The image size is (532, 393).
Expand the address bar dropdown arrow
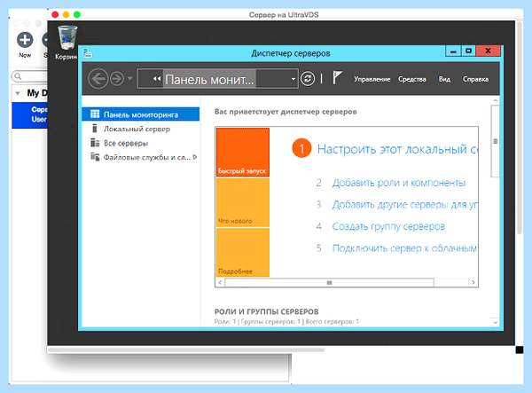tap(293, 79)
